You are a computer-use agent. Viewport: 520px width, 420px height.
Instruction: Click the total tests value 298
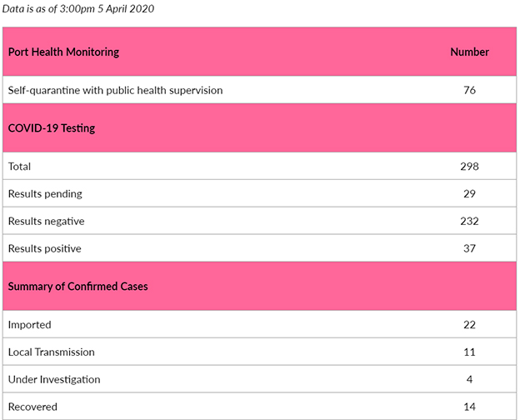coord(469,166)
